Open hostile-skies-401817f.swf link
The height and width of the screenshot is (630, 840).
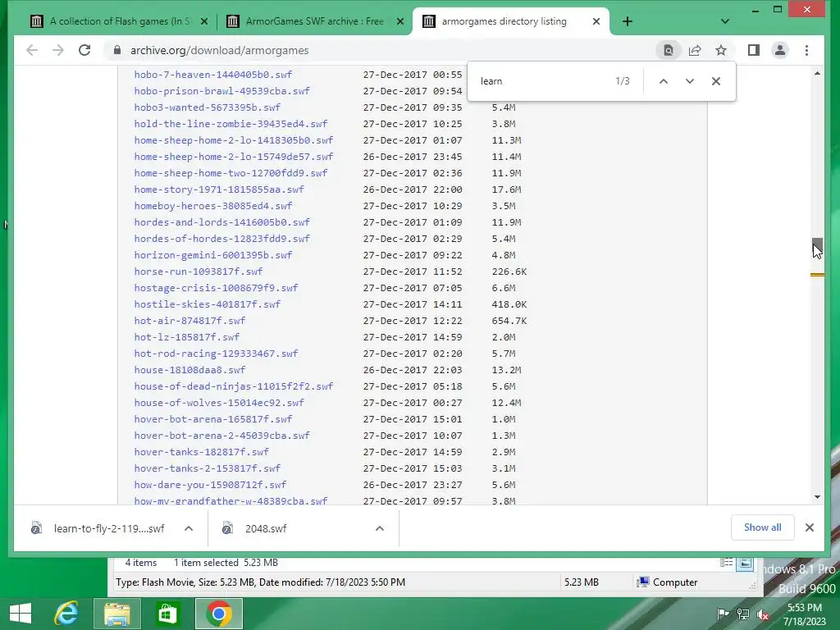pos(208,304)
